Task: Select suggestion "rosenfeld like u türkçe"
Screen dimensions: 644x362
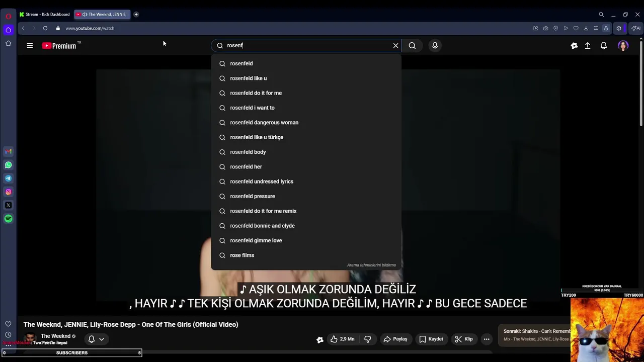Action: [306, 137]
